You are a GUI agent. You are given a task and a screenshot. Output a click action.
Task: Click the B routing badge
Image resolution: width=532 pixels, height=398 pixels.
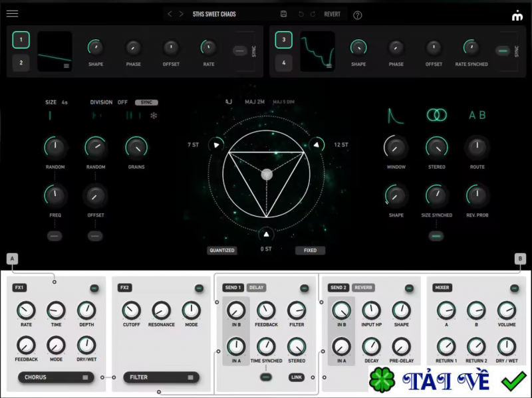[x=520, y=258]
